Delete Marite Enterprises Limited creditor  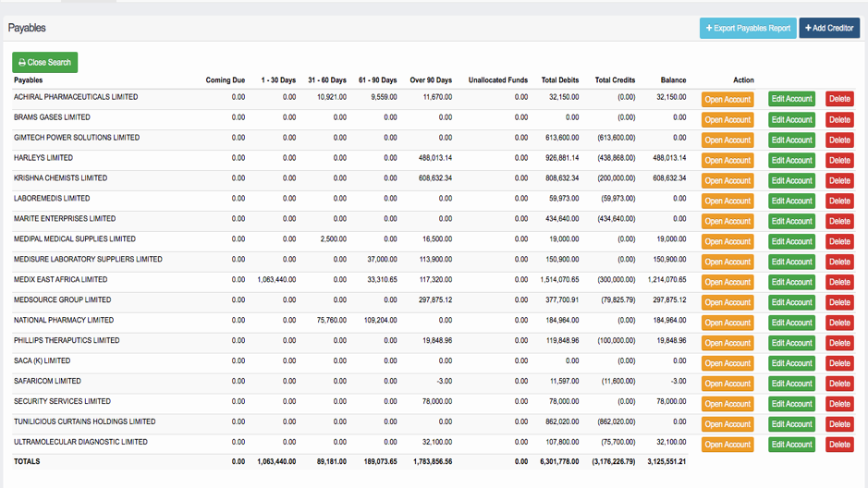(839, 221)
